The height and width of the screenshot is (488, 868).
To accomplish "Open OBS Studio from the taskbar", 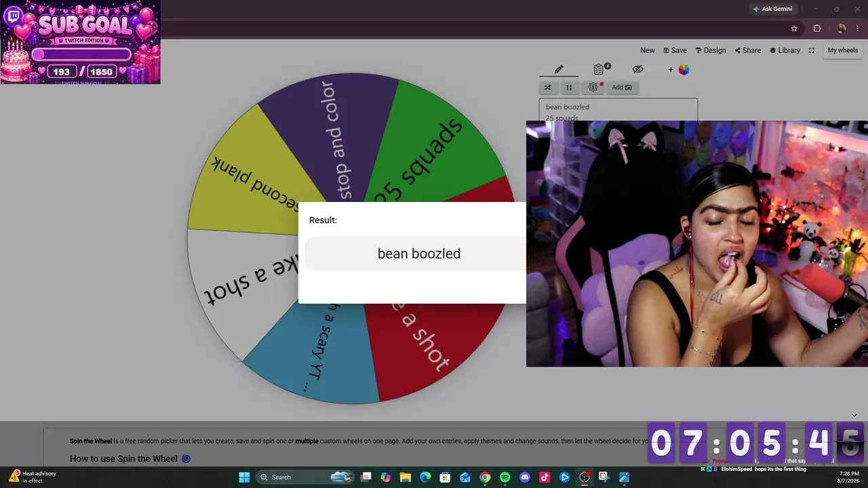I will (585, 477).
